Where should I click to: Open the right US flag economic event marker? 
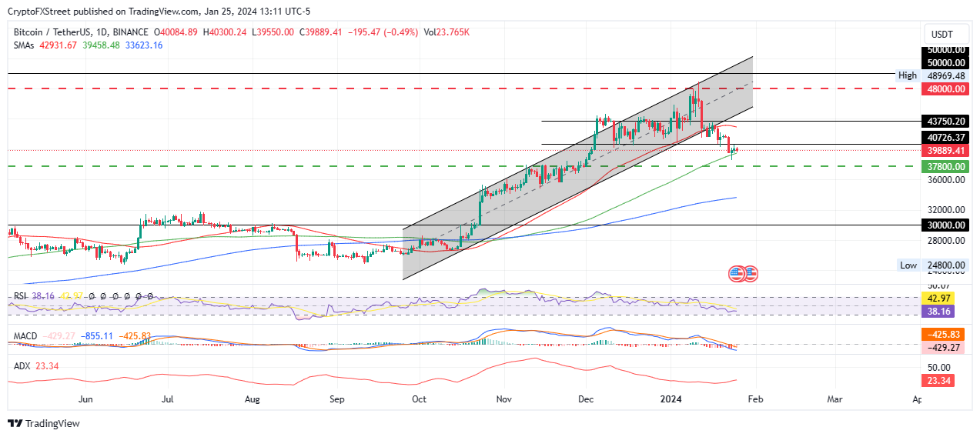pyautogui.click(x=750, y=273)
